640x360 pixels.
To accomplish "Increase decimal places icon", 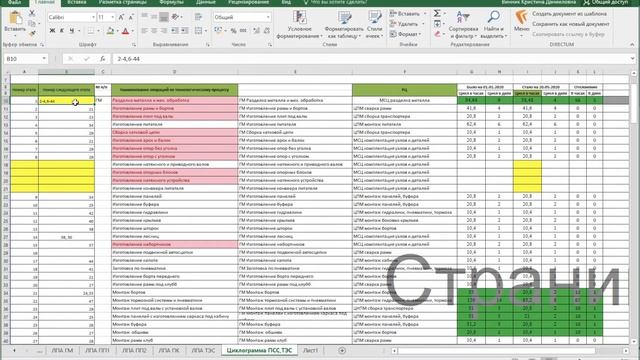I will tap(256, 31).
